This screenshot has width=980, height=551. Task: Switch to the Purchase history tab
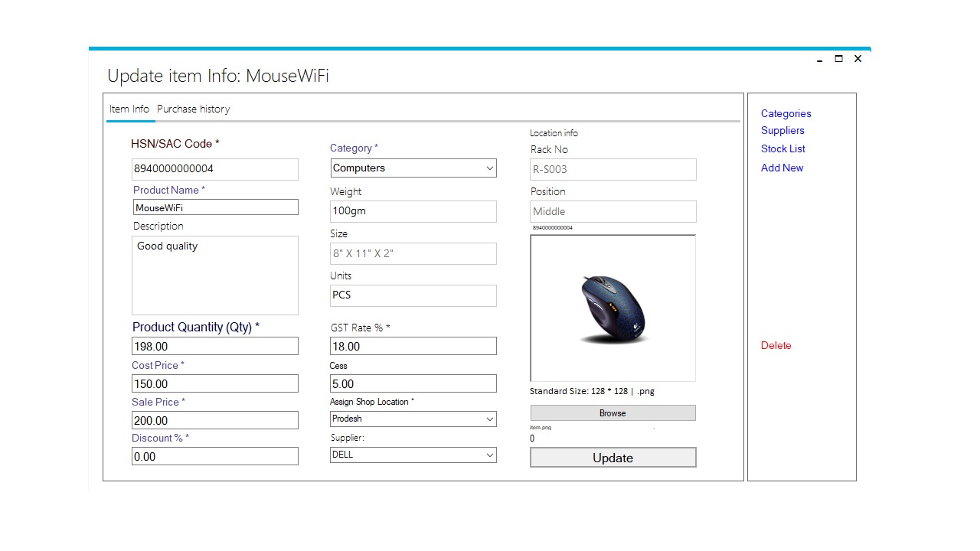194,109
